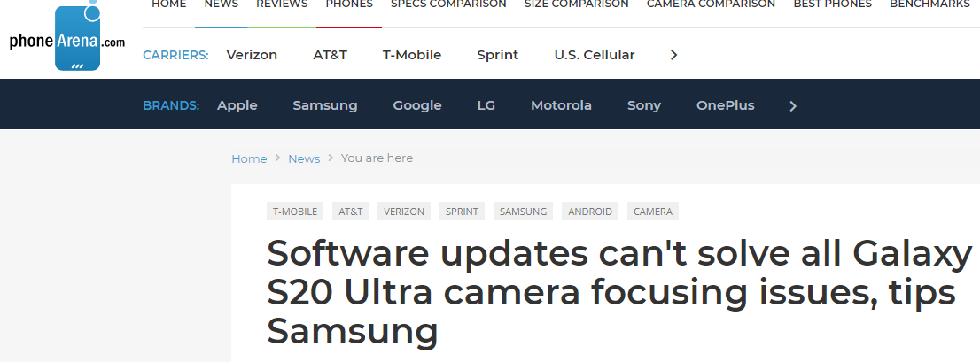Click the CARRIERS: label

pyautogui.click(x=175, y=55)
